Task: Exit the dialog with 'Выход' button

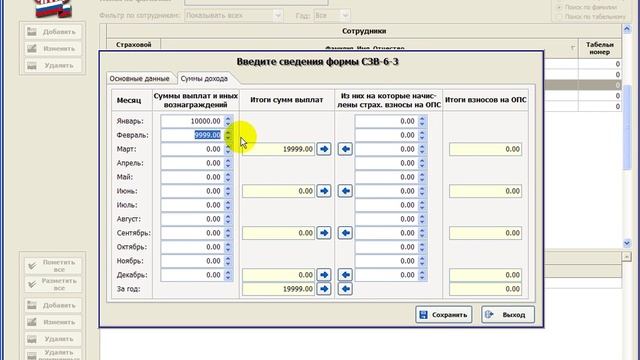Action: click(508, 315)
